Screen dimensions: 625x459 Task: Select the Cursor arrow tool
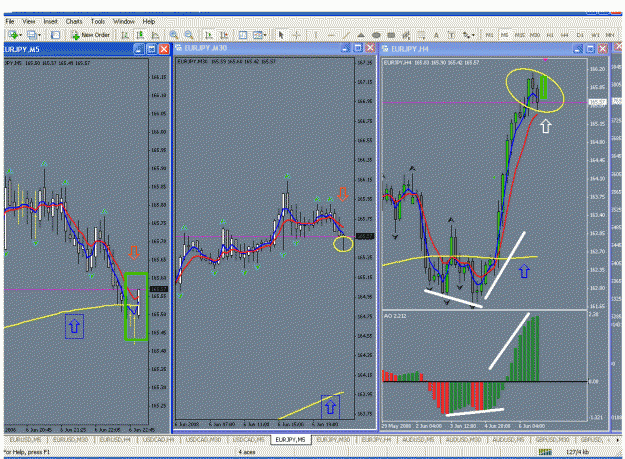click(x=281, y=35)
